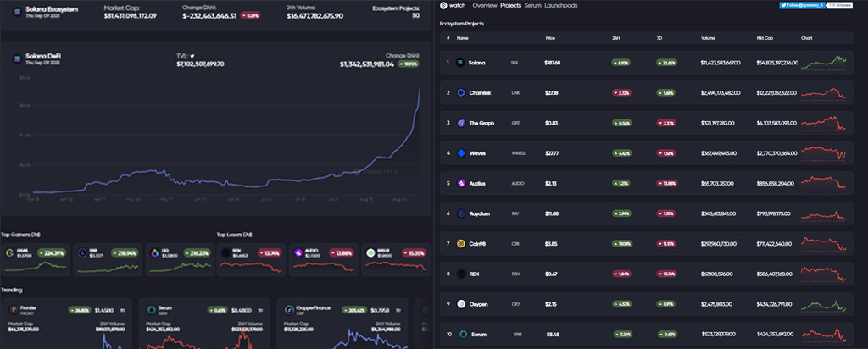Screen dimensions: 868x349
Task: Click the CropperFinance icon in Trending
Action: click(x=288, y=310)
